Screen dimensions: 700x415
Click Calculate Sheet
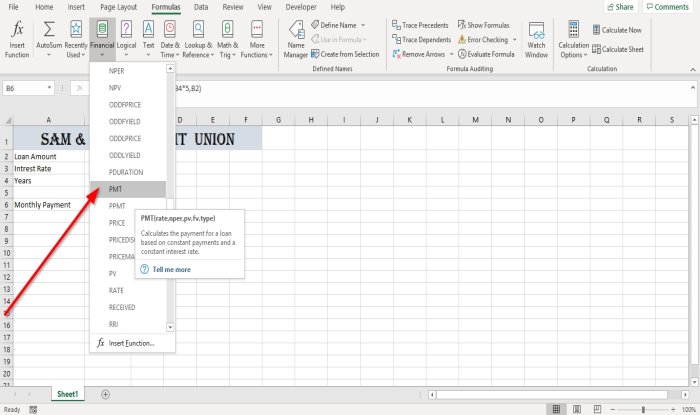[618, 49]
